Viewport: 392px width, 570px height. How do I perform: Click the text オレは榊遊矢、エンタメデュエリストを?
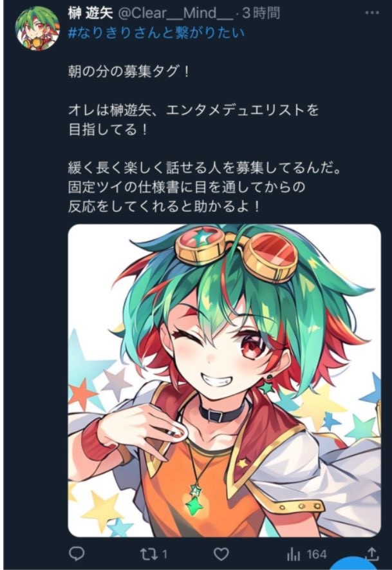point(193,109)
